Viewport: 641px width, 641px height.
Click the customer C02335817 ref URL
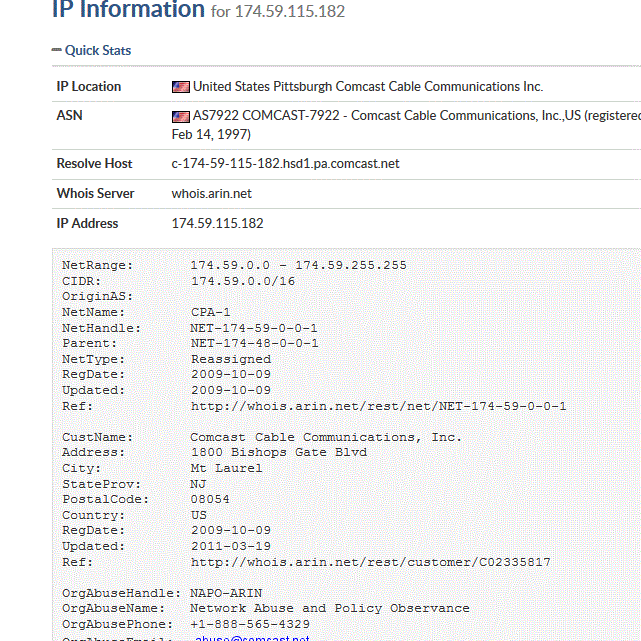coord(371,563)
